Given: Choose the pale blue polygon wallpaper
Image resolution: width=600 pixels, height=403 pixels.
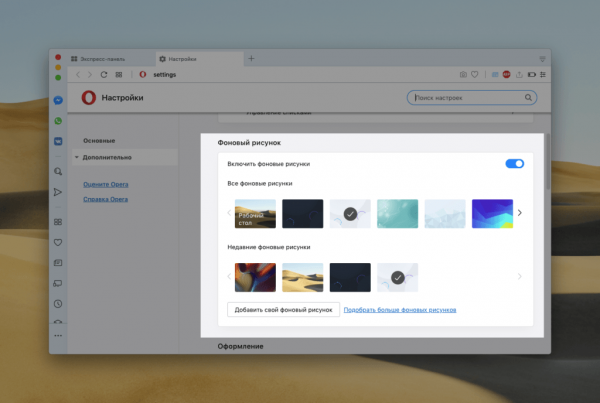Looking at the screenshot, I should tap(445, 214).
